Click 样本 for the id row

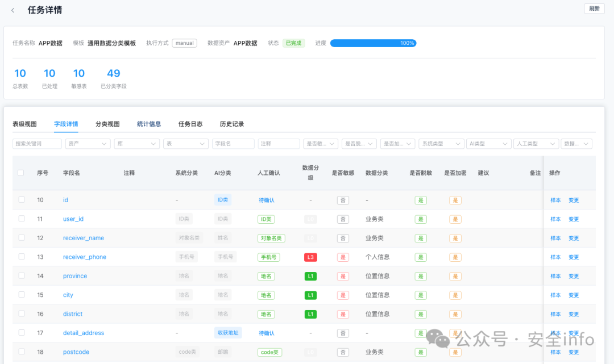tap(555, 200)
